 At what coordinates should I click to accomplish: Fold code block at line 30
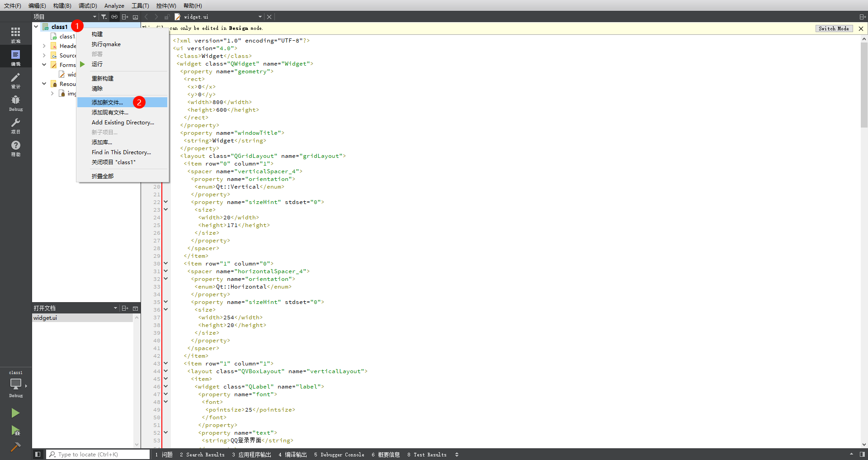165,263
